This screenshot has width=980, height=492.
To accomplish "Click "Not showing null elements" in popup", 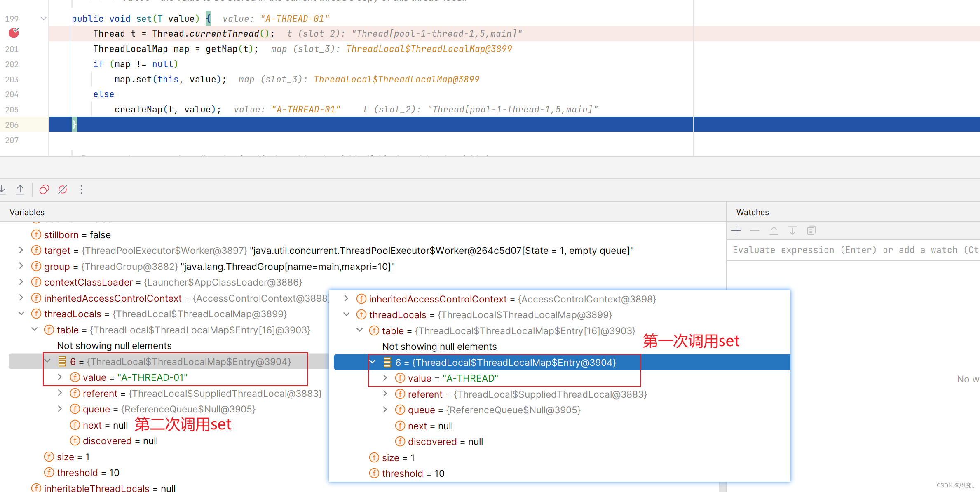I will [x=439, y=347].
